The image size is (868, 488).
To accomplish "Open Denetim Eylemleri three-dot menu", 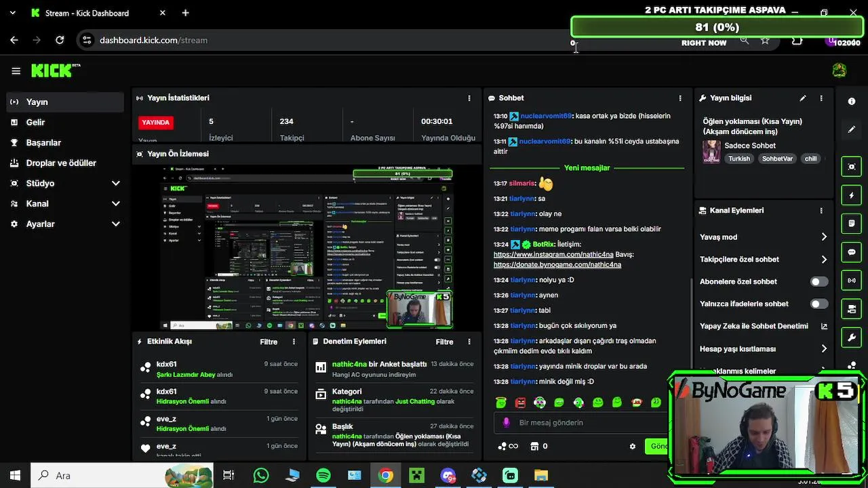I will (469, 342).
